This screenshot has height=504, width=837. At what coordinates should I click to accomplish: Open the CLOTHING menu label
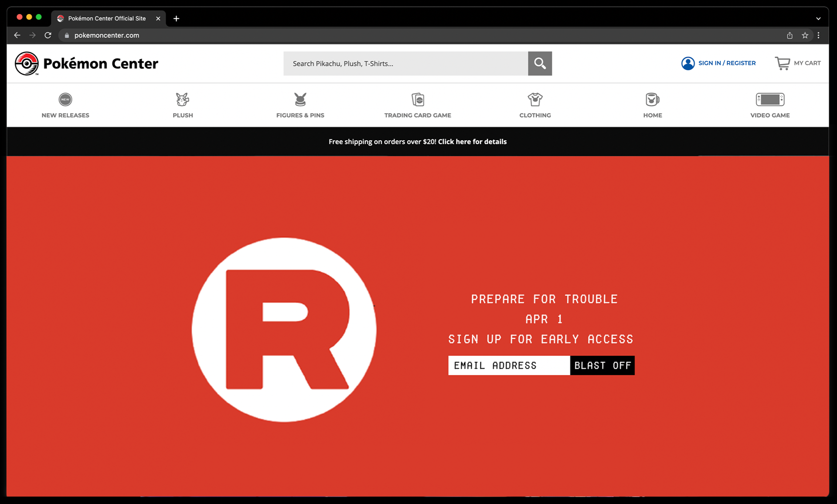tap(535, 115)
